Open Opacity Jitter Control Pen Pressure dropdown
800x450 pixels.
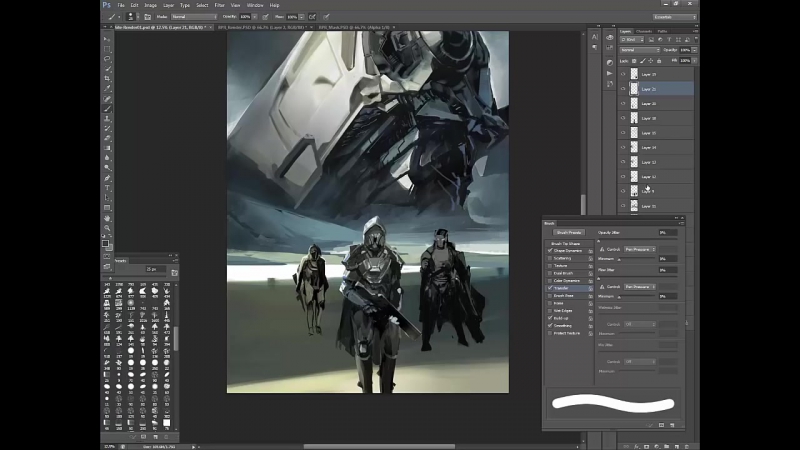click(640, 249)
